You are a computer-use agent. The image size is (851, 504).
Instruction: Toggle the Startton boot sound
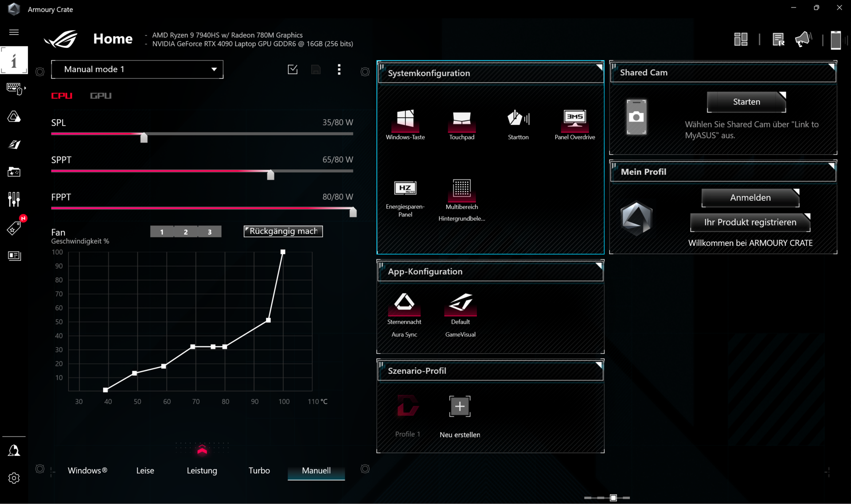[x=518, y=120]
